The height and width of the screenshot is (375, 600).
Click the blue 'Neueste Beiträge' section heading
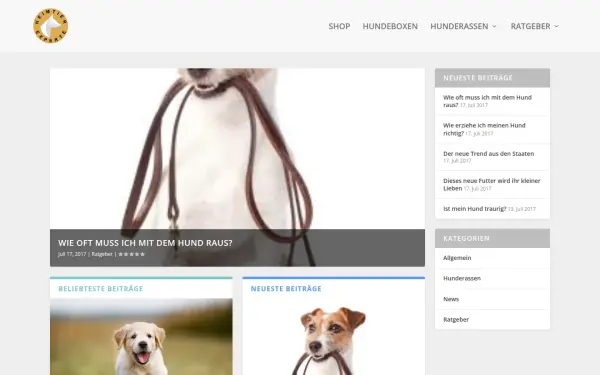point(286,289)
